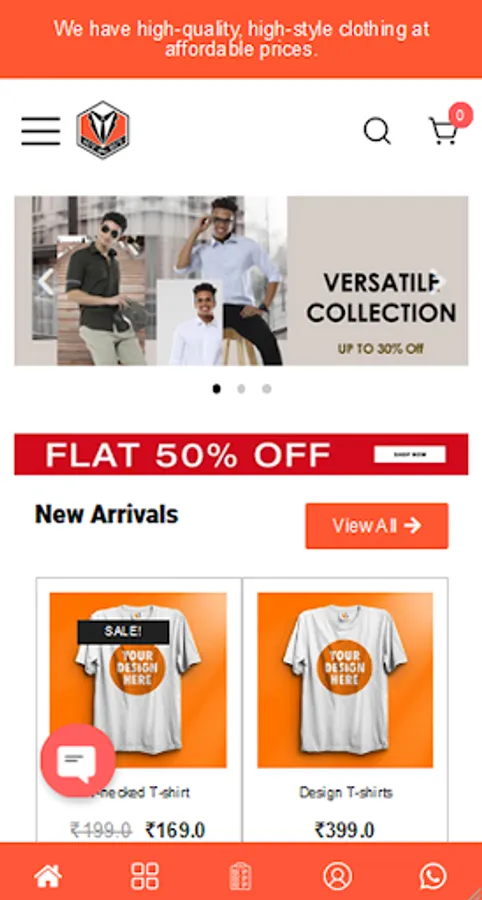Open the Design T-shirts product image

point(345,680)
